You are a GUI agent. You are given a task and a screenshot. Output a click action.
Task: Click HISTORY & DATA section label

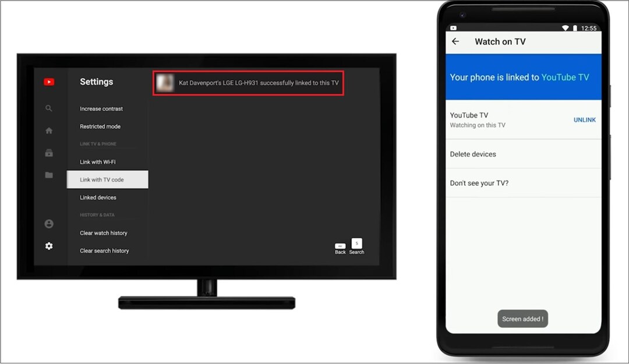point(97,215)
